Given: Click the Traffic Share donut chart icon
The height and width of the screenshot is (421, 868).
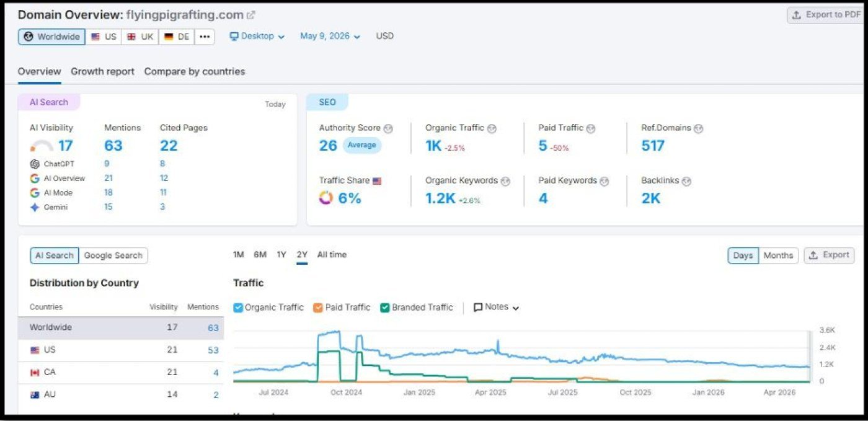Looking at the screenshot, I should pos(326,198).
